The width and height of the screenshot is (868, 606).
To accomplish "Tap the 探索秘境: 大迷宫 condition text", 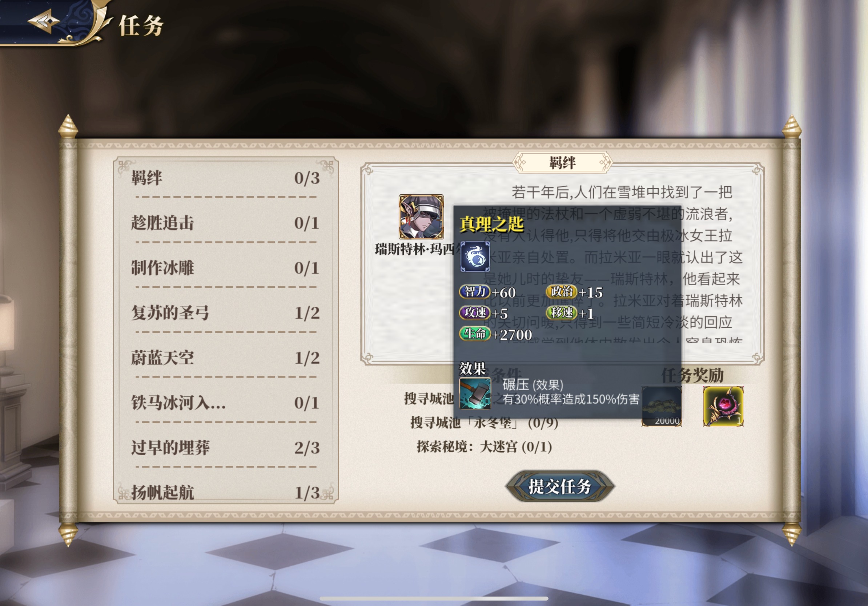I will click(484, 447).
